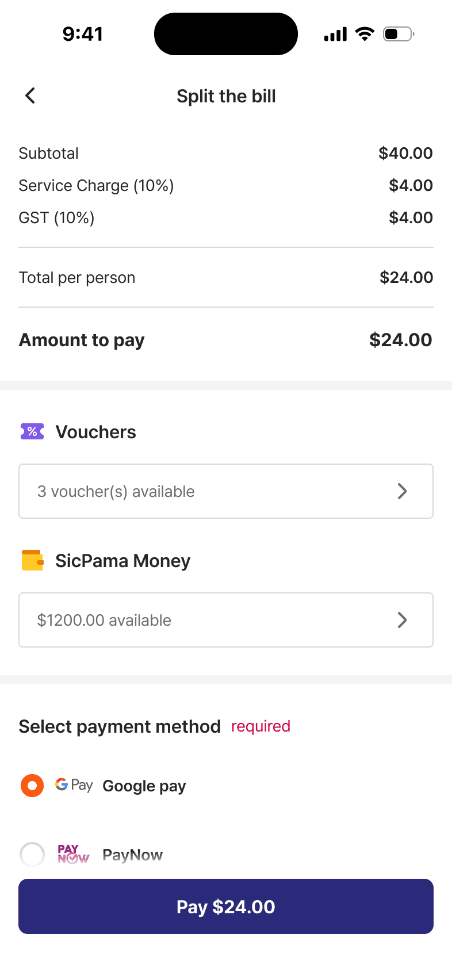452x980 pixels.
Task: Tap the battery indicator icon
Action: coord(399,34)
